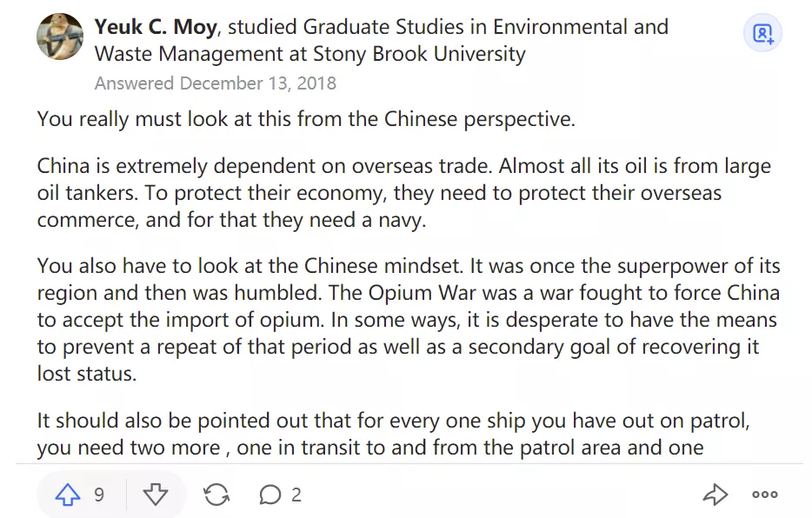The width and height of the screenshot is (812, 518).
Task: Click the paragraph starting You also have to look
Action: point(409,319)
